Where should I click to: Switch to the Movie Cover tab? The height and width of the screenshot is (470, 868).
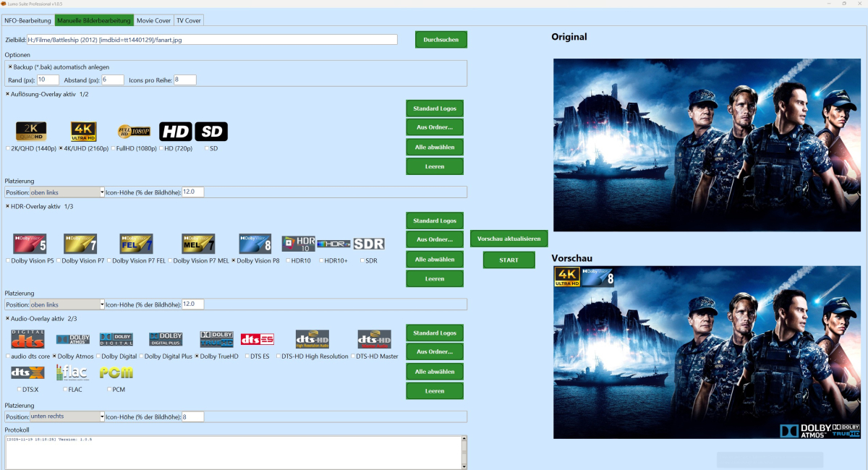153,20
